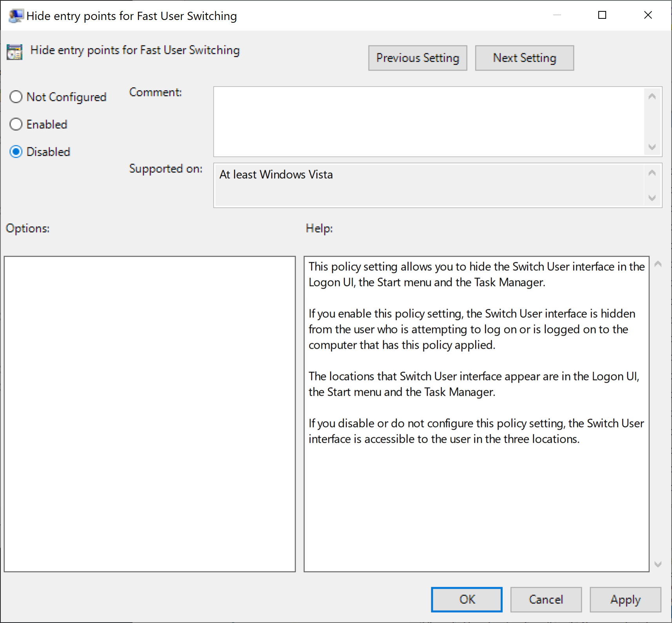Viewport: 672px width, 623px height.
Task: Apply the policy setting
Action: click(x=625, y=599)
